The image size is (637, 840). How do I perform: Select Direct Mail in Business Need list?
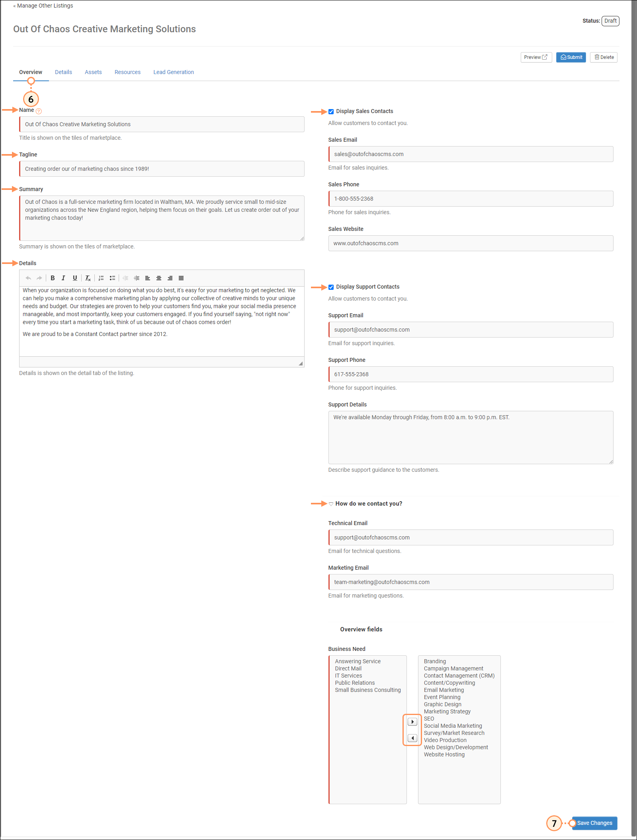pyautogui.click(x=348, y=668)
